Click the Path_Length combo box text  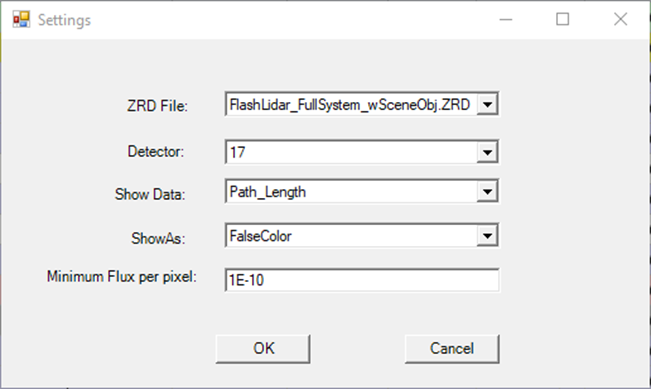click(268, 192)
